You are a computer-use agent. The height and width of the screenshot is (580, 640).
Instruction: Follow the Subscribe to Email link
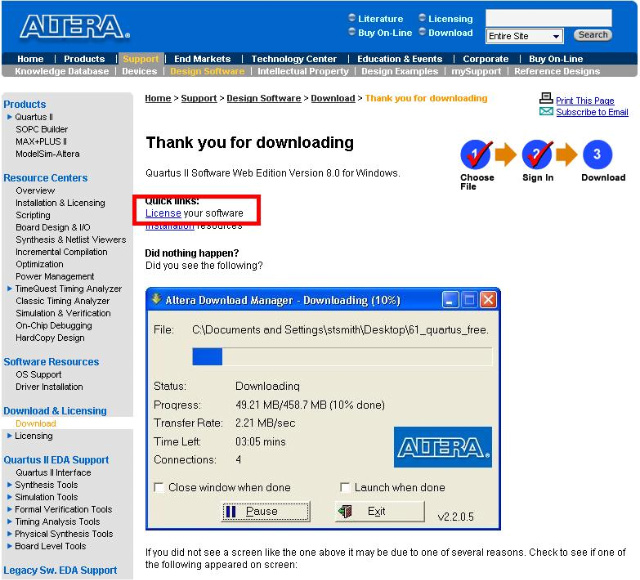tap(592, 112)
